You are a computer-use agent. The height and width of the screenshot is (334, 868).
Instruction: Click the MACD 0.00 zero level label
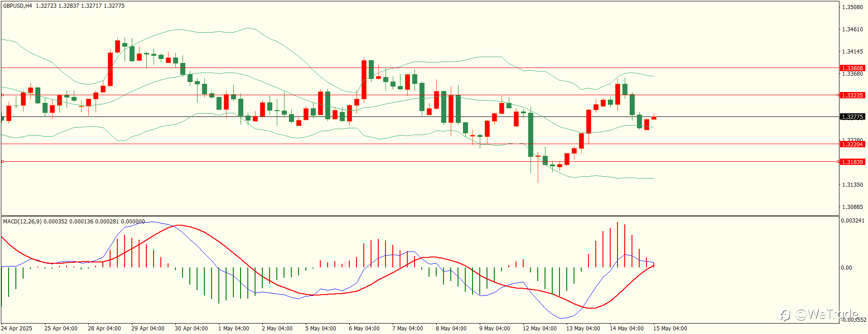(846, 268)
